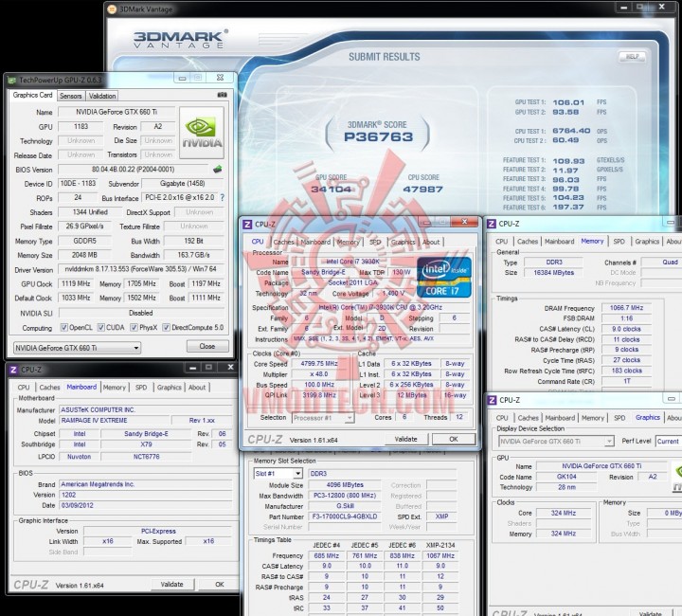Click the DRAM Frequency value 1066.7 MHz
The image size is (682, 616).
coord(626,308)
